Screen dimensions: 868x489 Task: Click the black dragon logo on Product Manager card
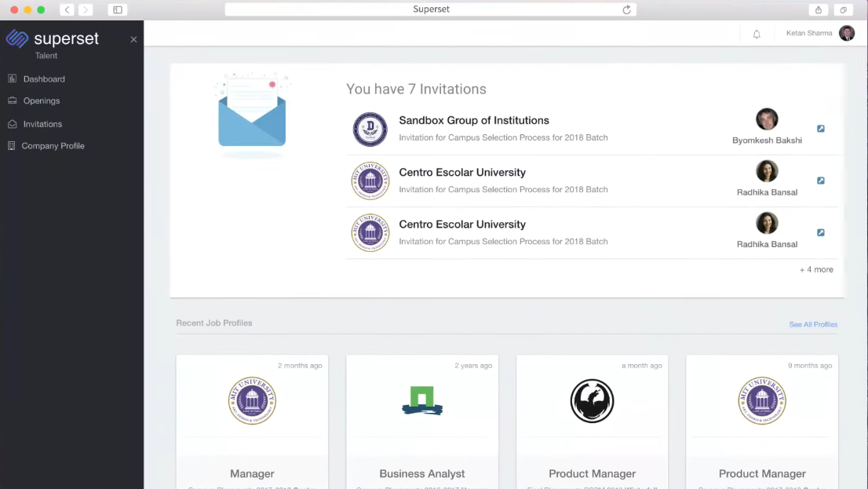(592, 401)
